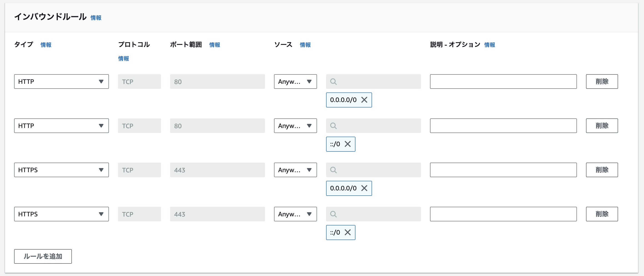The image size is (644, 276).
Task: Expand Anywhere source dropdown in first HTTPS rule
Action: (x=295, y=170)
